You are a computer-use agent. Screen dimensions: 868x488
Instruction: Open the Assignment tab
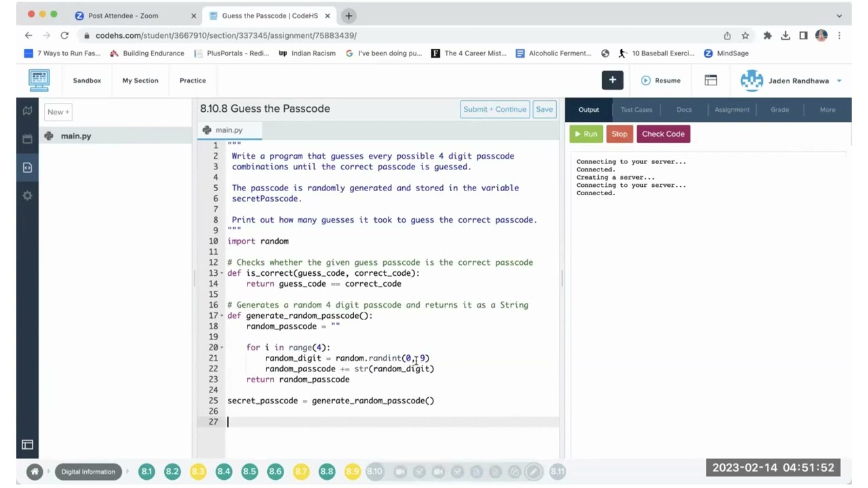point(732,110)
